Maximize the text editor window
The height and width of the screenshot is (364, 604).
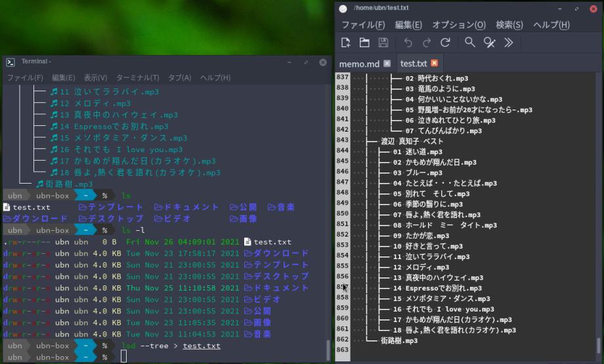[x=576, y=9]
